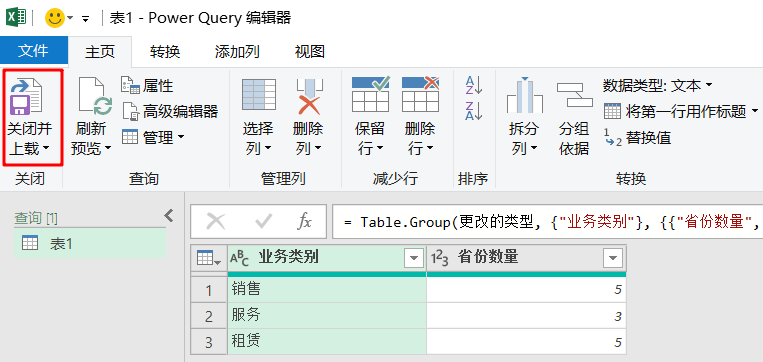Open the 高级编辑器 advanced editor
Screen dimensions: 763x362
pos(169,111)
